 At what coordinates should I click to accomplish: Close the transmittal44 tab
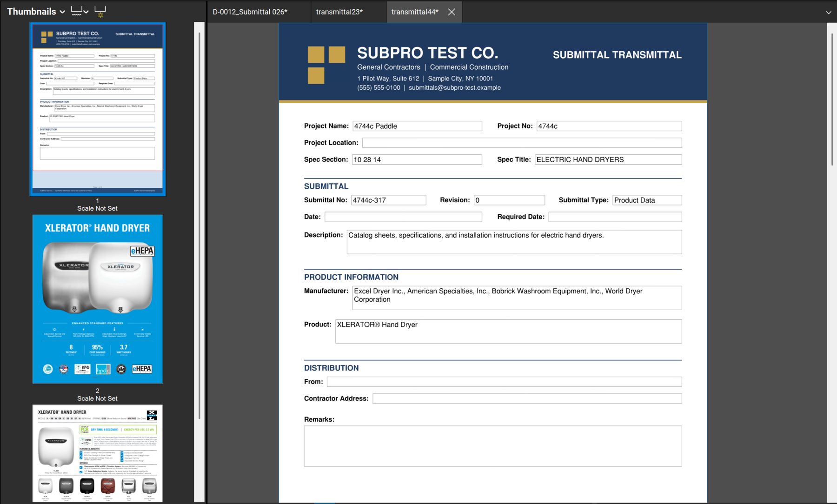coord(452,12)
